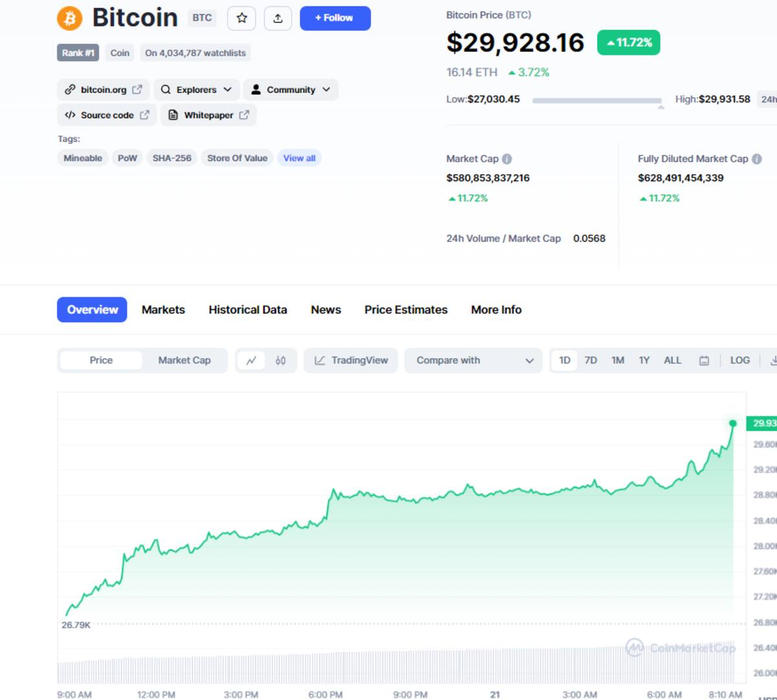Viewport: 777px width, 700px height.
Task: Expand the Community dropdown
Action: (x=291, y=90)
